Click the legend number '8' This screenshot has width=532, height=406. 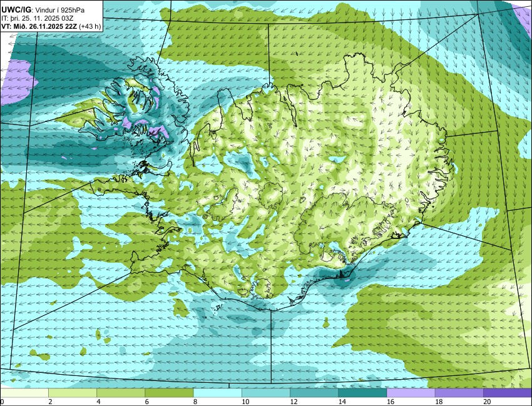point(195,402)
